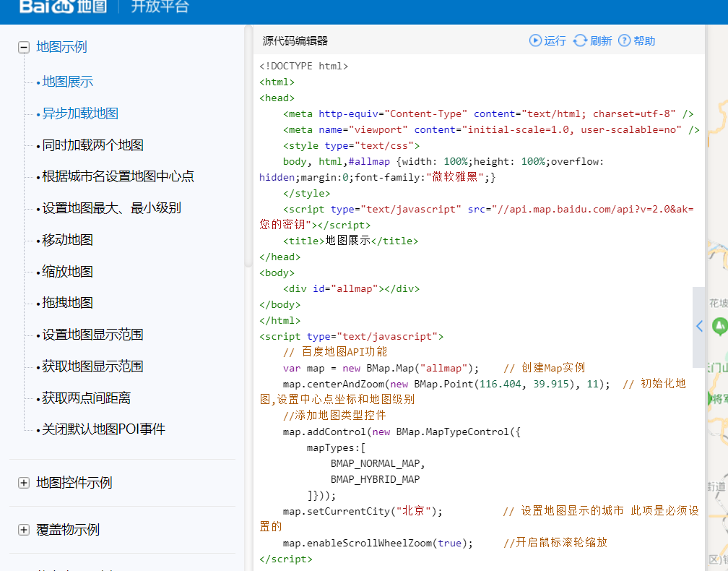Click the div id allmap line
Viewport: 728px width, 571px height.
pyautogui.click(x=351, y=288)
